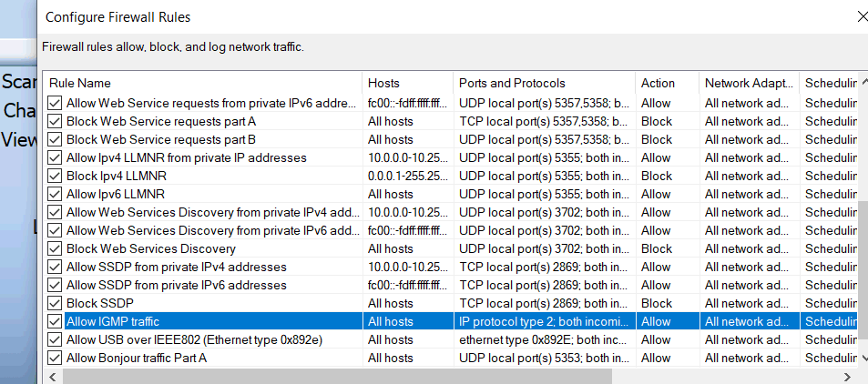868x384 pixels.
Task: Toggle Allow Ipv6 LLMNR checkbox
Action: point(56,194)
